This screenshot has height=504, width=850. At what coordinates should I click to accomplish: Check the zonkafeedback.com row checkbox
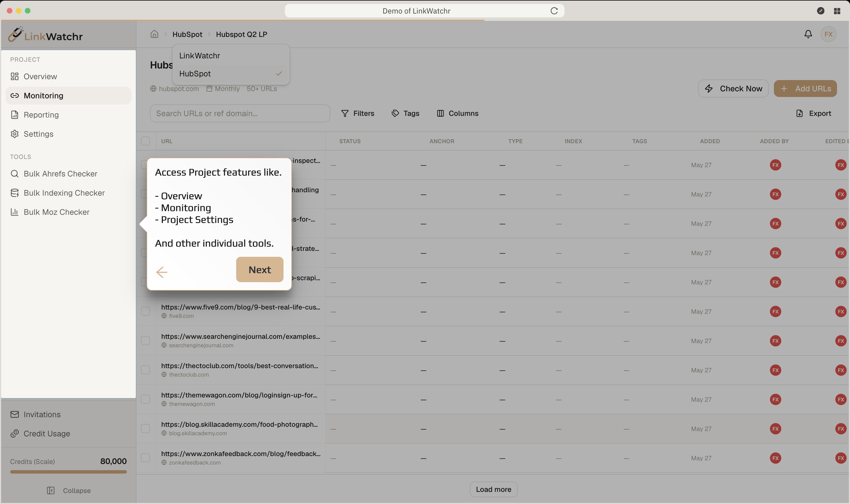coord(145,458)
